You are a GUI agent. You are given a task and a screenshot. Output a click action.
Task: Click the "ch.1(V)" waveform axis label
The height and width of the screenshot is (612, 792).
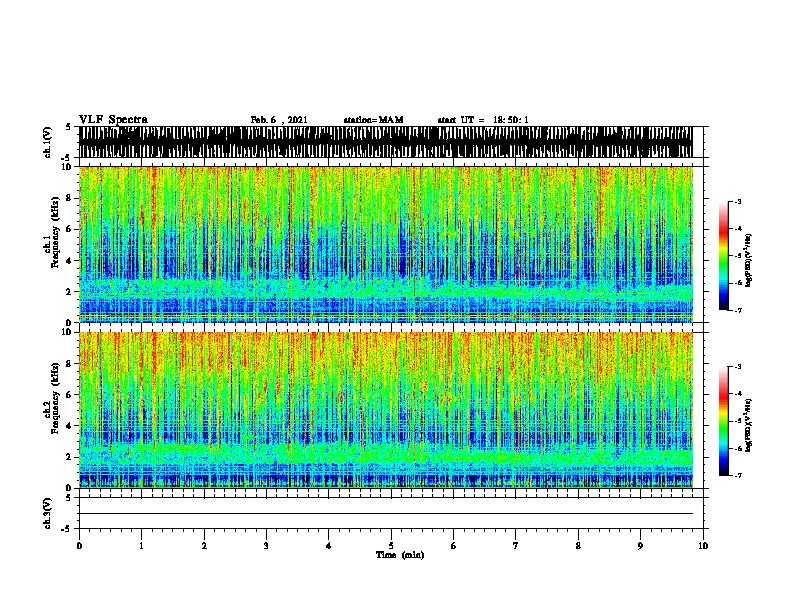pos(48,142)
